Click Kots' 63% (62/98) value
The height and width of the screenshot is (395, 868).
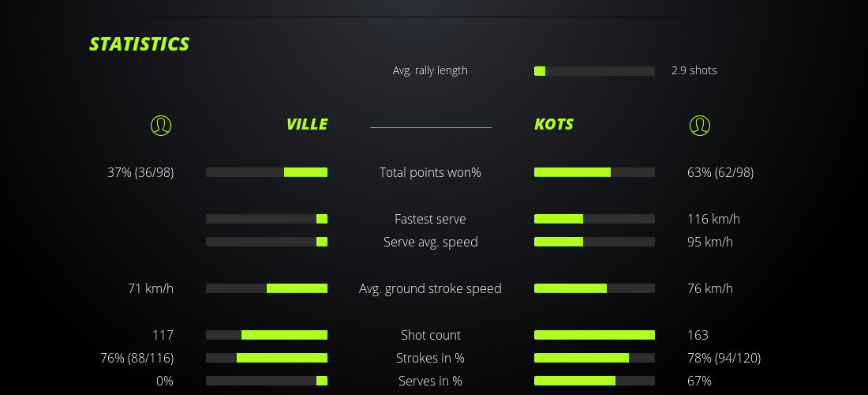point(720,172)
